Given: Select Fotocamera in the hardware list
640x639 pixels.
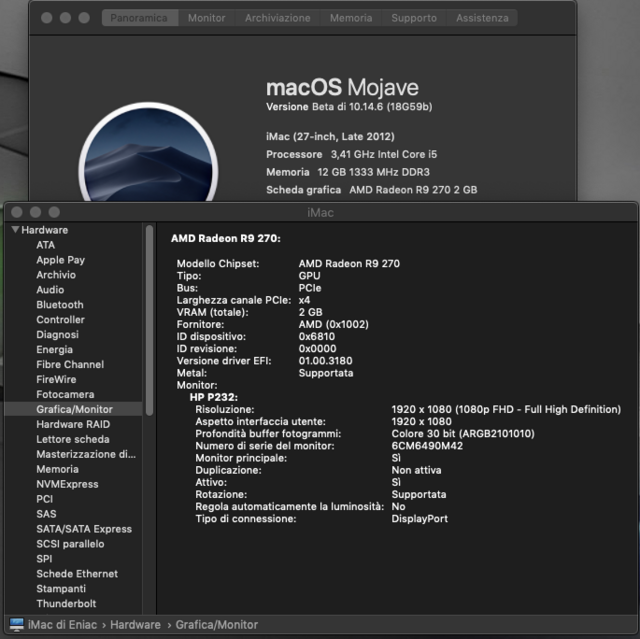Looking at the screenshot, I should pos(65,395).
